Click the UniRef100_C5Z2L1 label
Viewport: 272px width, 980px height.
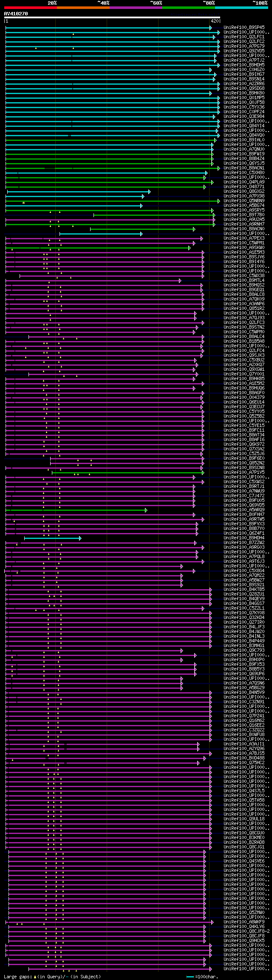(x=244, y=608)
